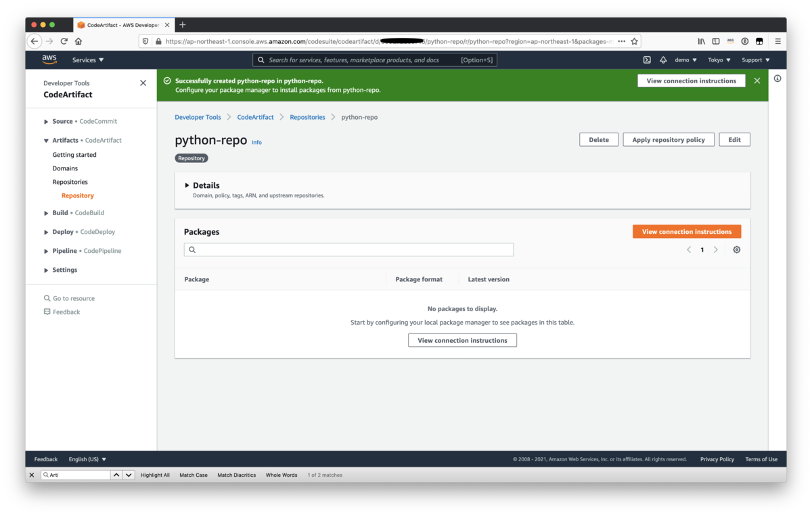This screenshot has height=516, width=812.
Task: Open Getting started in sidebar
Action: (x=74, y=155)
